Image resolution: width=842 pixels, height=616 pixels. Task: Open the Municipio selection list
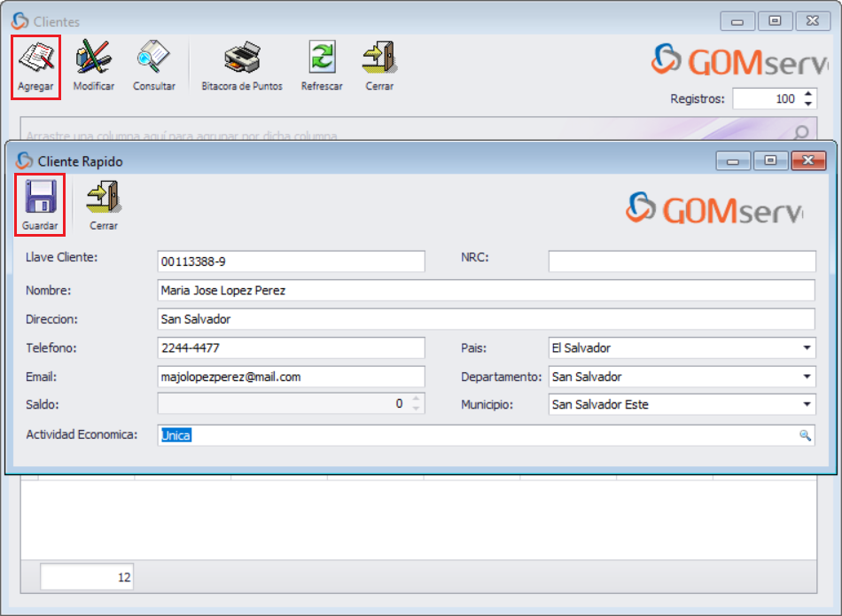pyautogui.click(x=807, y=404)
